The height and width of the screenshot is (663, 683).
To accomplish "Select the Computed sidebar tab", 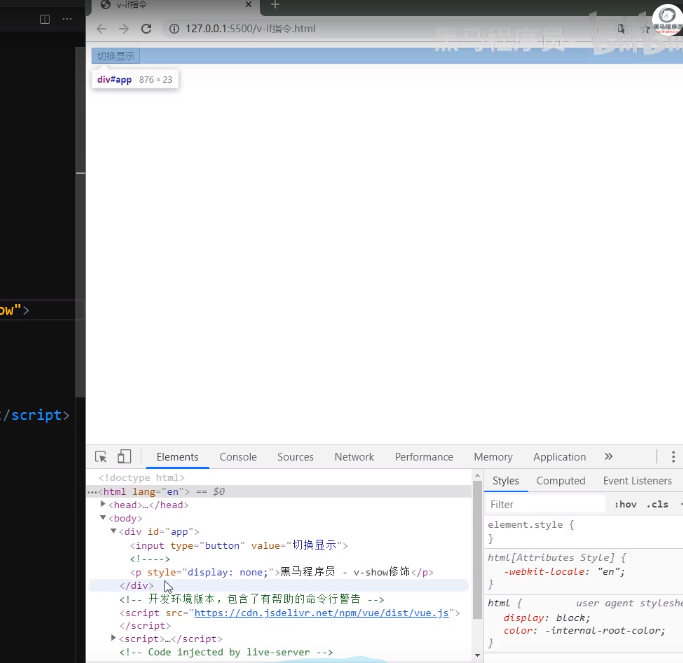I will tap(561, 480).
